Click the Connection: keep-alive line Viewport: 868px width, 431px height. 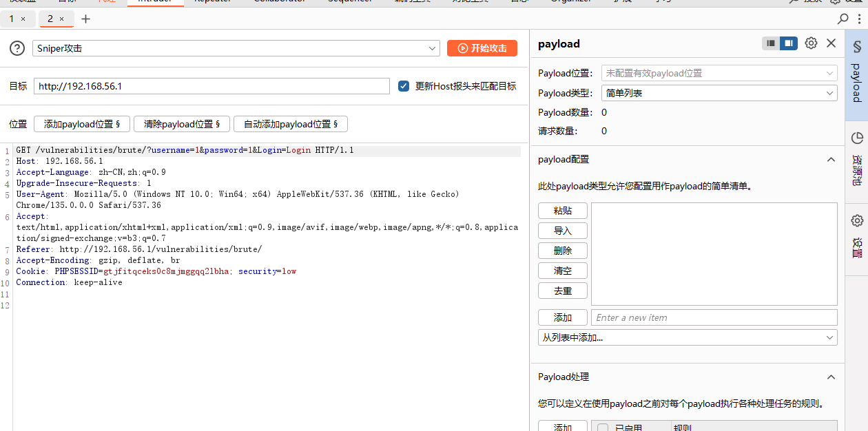(x=69, y=282)
